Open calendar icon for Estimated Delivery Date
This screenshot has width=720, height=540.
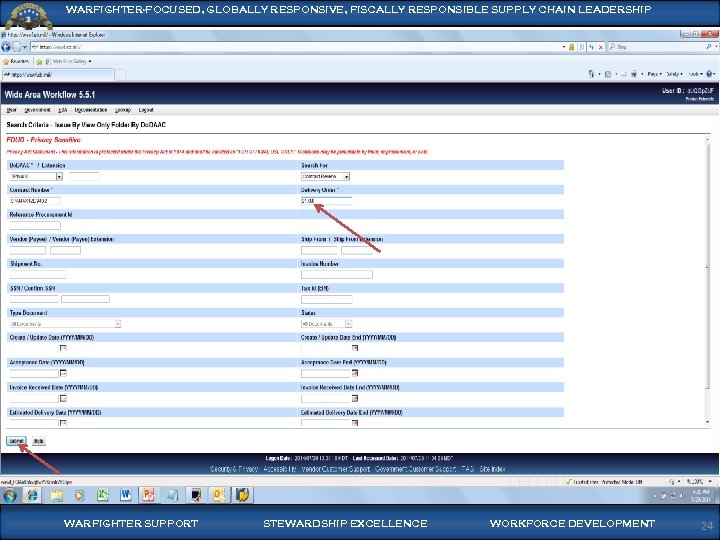coord(63,422)
